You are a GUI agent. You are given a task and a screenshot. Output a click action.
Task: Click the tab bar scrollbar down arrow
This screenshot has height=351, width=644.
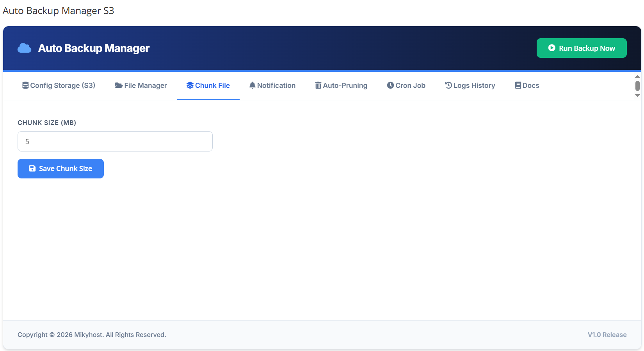[x=637, y=95]
